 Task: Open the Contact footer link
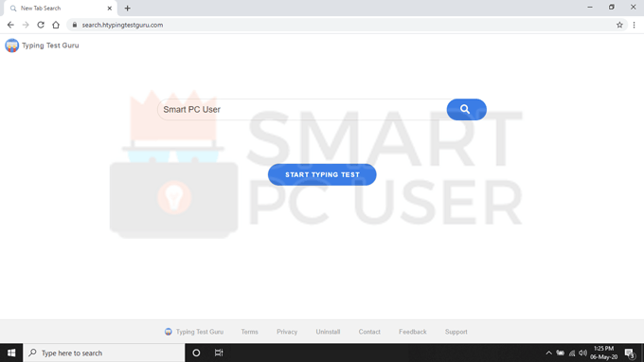pyautogui.click(x=369, y=332)
